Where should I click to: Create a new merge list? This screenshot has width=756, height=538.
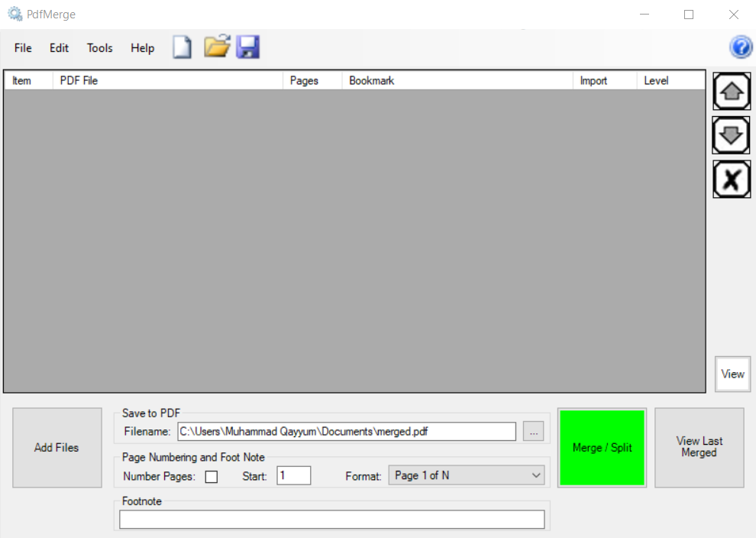point(182,47)
